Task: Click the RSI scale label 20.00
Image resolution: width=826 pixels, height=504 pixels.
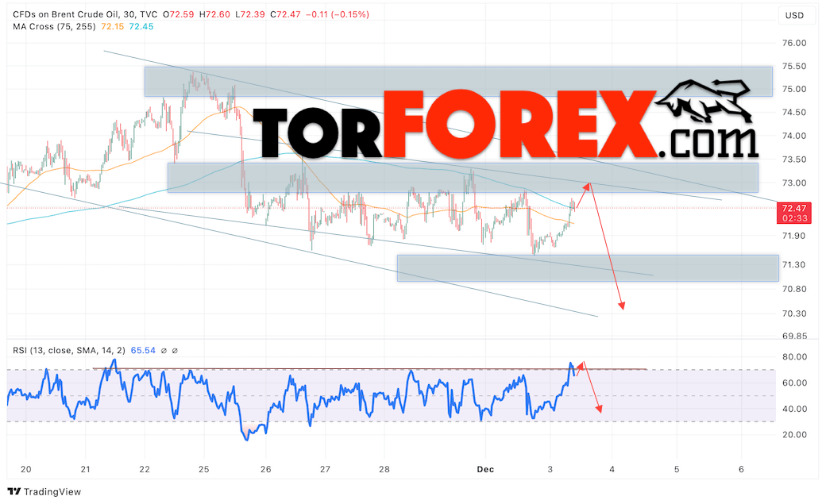Action: click(x=794, y=435)
